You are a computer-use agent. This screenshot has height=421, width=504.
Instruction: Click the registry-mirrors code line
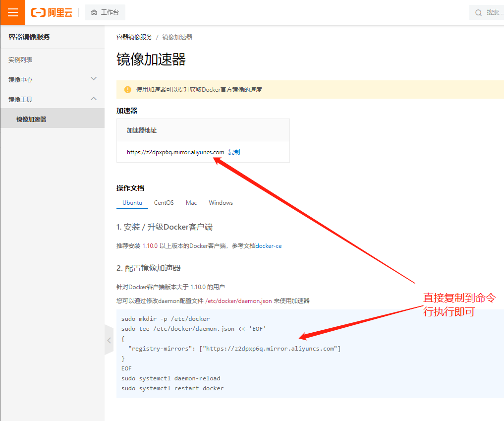pos(234,349)
